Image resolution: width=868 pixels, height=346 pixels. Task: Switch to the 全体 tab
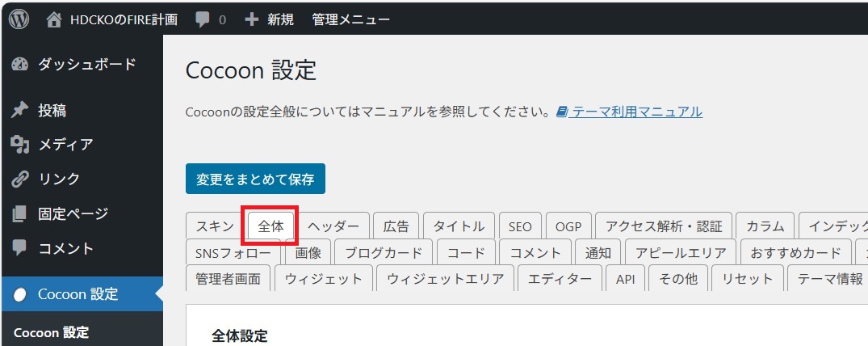(x=270, y=226)
